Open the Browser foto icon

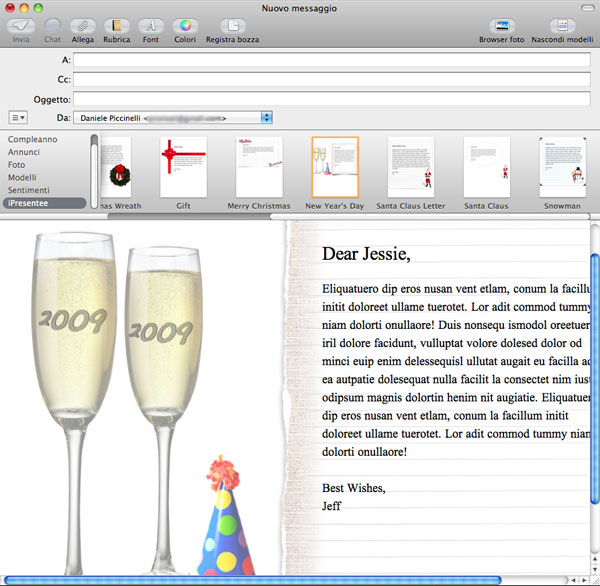(x=502, y=26)
